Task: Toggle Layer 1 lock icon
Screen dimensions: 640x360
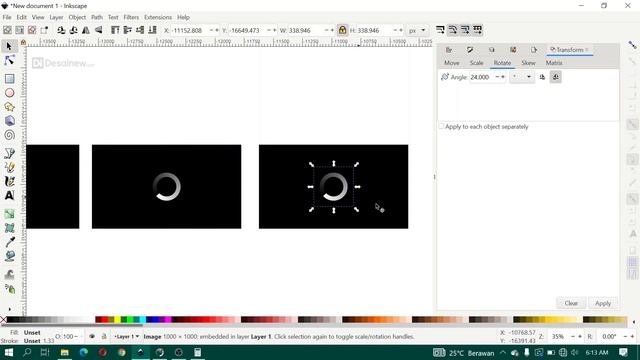Action: pos(104,336)
